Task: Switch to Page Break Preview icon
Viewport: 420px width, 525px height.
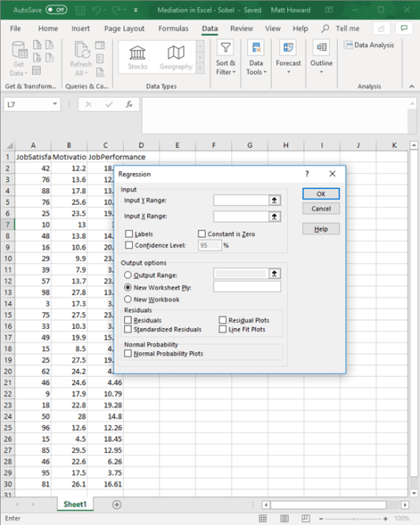Action: (x=306, y=519)
